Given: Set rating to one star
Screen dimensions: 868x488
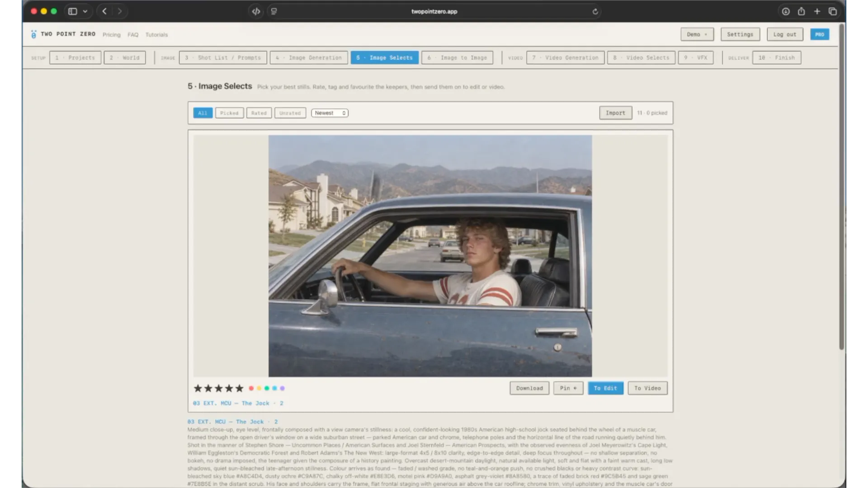Looking at the screenshot, I should coord(198,388).
